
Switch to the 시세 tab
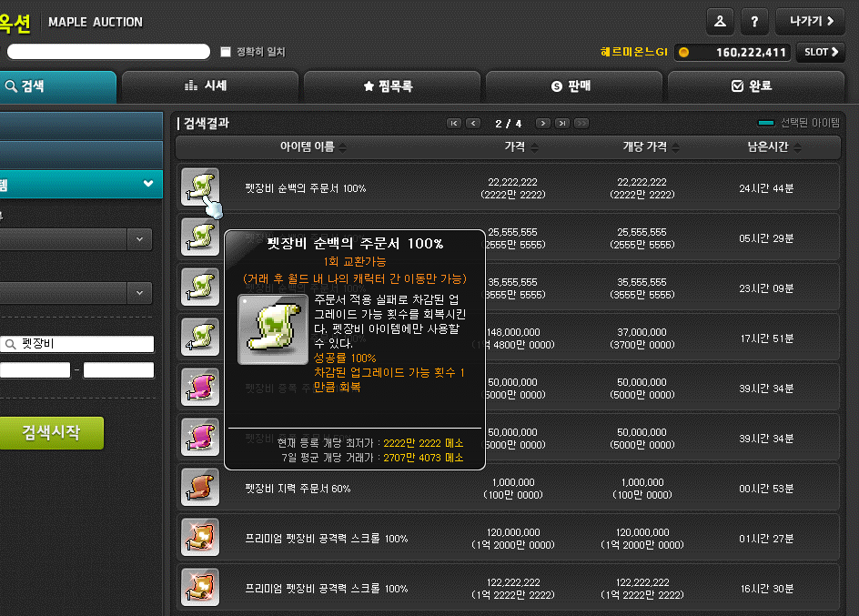click(210, 86)
